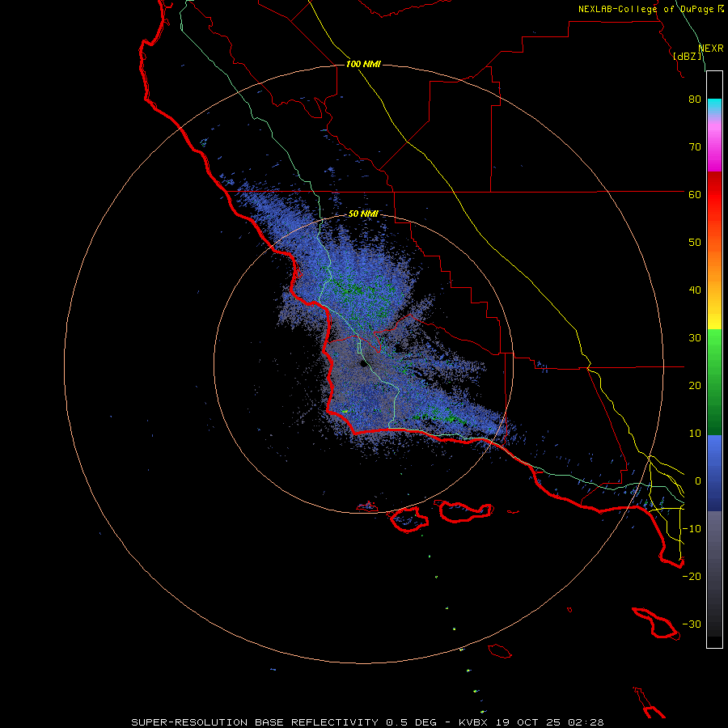Click the [dBZ] units label
The image size is (728, 728).
pos(688,57)
